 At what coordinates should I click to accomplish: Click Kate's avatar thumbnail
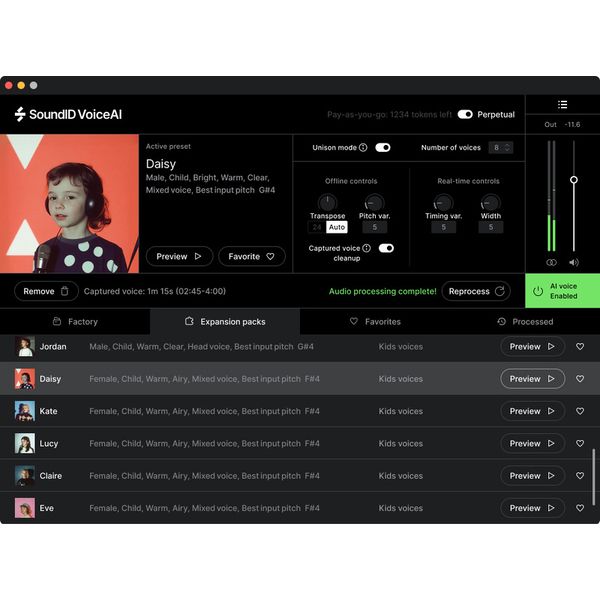tap(25, 411)
